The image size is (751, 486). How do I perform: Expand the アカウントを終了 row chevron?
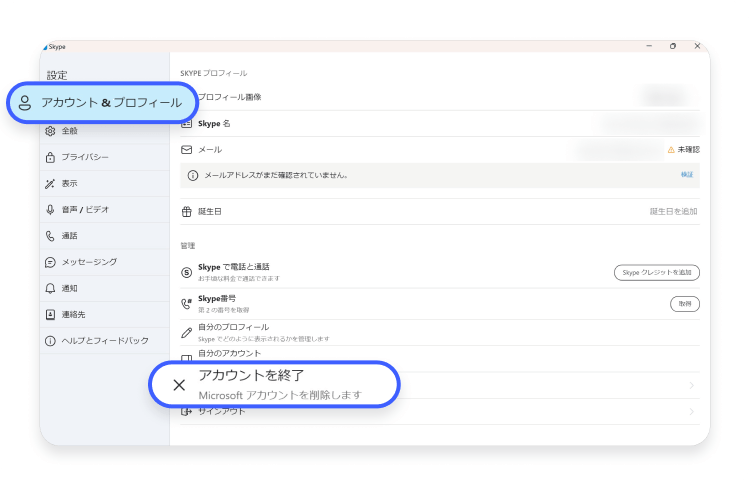(692, 385)
